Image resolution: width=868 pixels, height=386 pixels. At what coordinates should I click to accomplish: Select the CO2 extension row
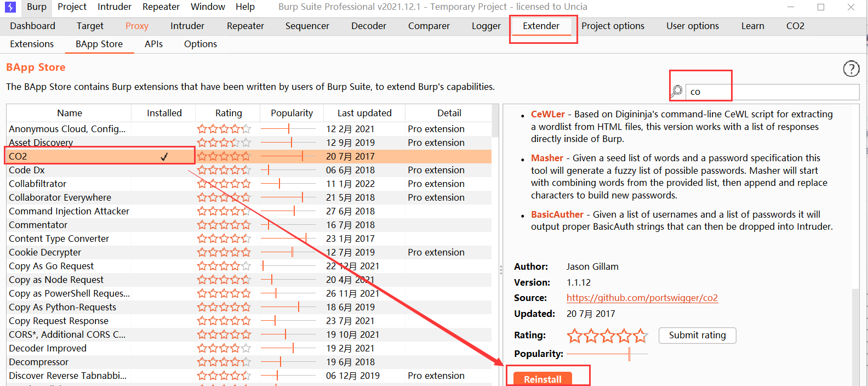249,156
